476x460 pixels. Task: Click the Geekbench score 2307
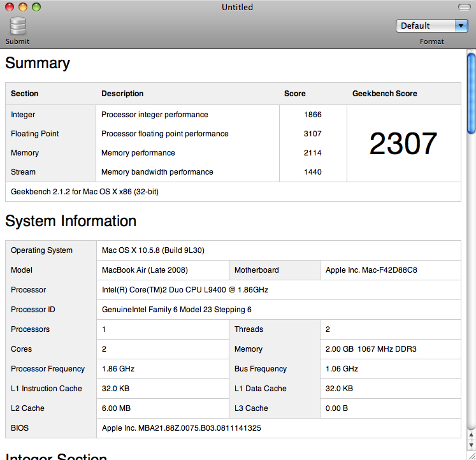pyautogui.click(x=403, y=143)
